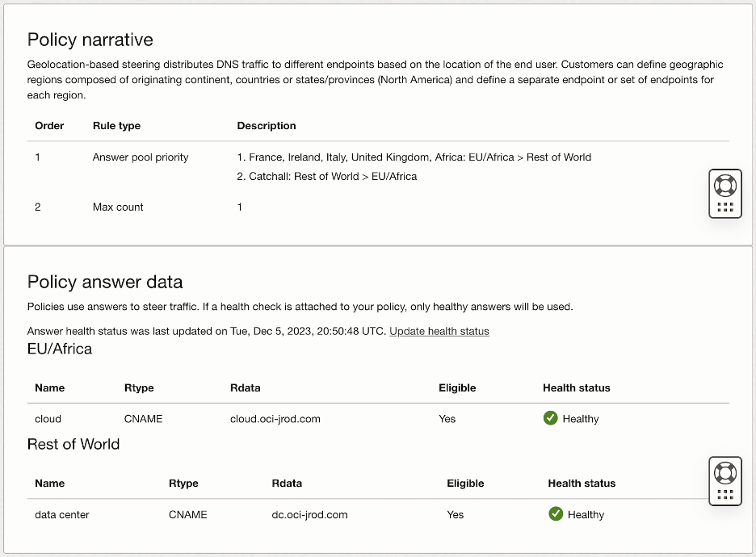Click the Rest of World section label

(73, 444)
